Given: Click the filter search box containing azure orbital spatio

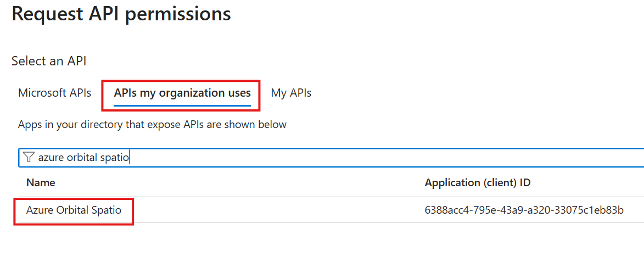Looking at the screenshot, I should pyautogui.click(x=331, y=157).
